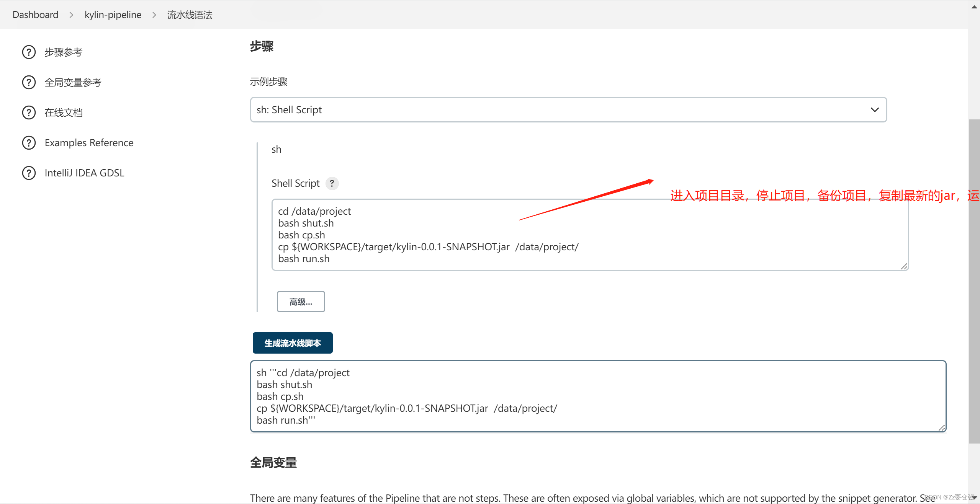The width and height of the screenshot is (980, 504).
Task: Open the Shell Script question-mark help
Action: tap(332, 183)
